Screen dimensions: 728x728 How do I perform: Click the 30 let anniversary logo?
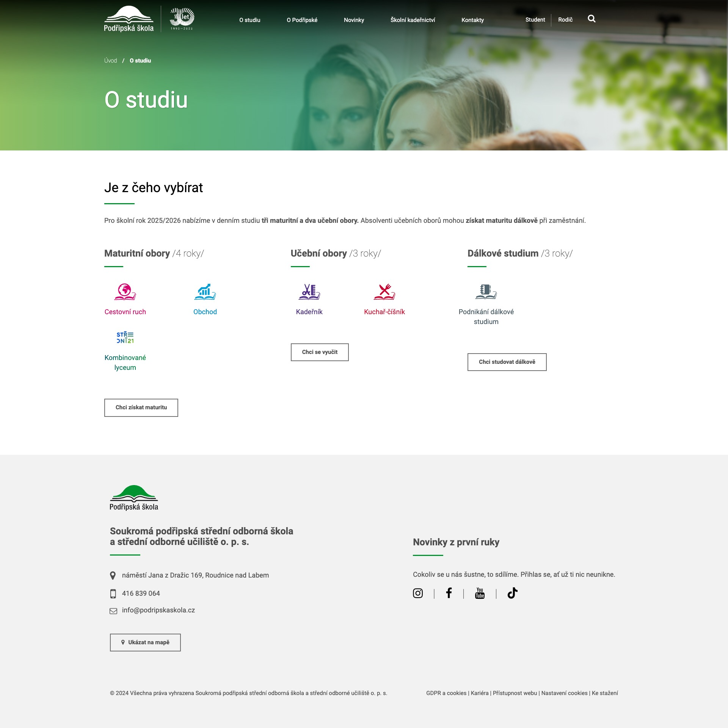(x=182, y=19)
